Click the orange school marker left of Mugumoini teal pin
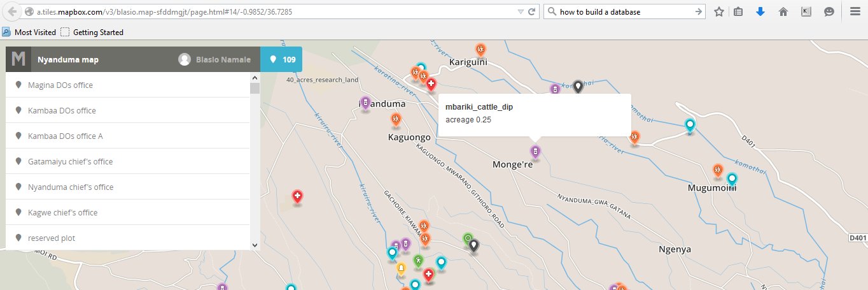This screenshot has height=290, width=868. click(718, 171)
